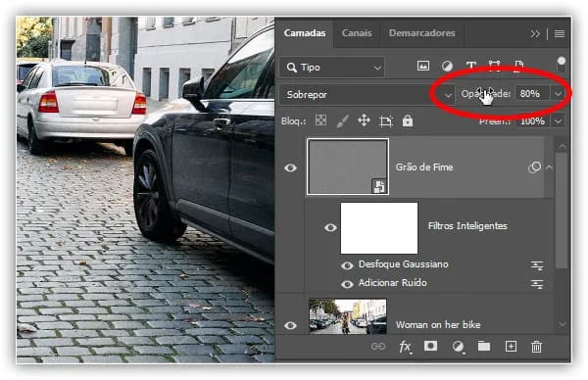
Task: Toggle layer filtering switch on or off
Action: (561, 64)
